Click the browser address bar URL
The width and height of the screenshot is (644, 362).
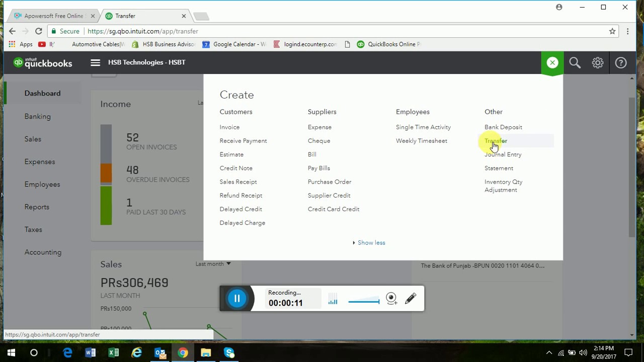point(143,31)
